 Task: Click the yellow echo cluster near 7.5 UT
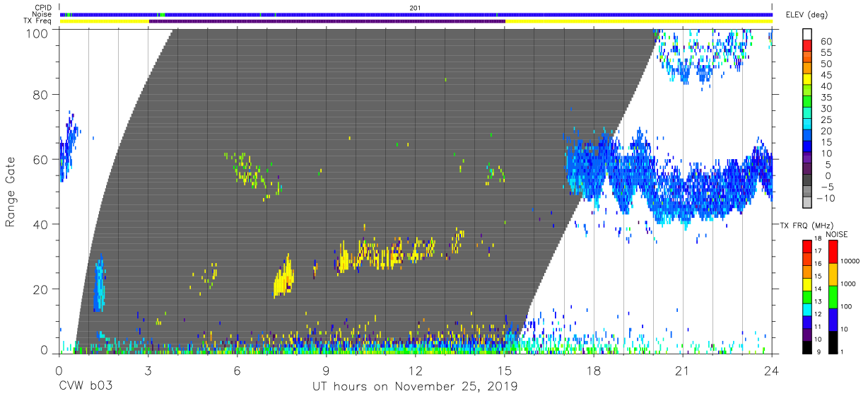(x=283, y=277)
